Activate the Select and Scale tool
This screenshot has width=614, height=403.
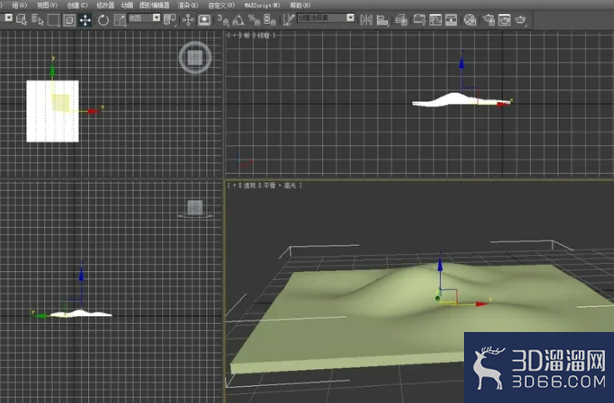click(x=119, y=20)
